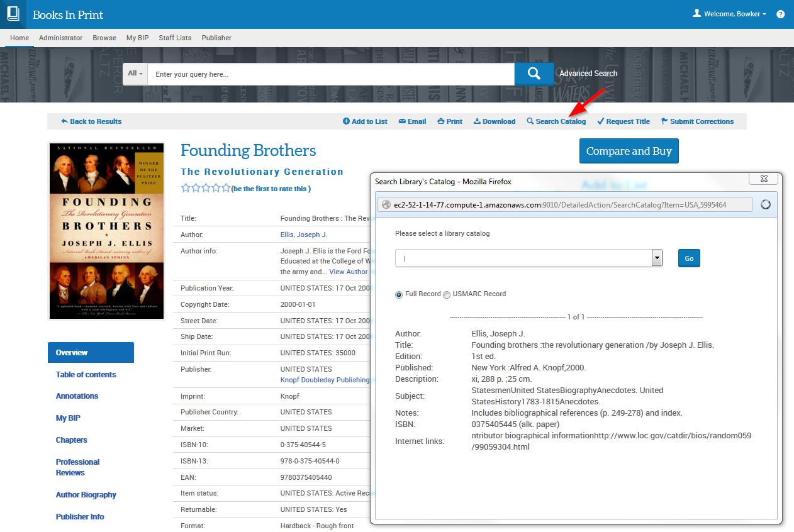Viewport: 794px width, 532px height.
Task: Click the Initial Print Run value 35000
Action: 318,353
